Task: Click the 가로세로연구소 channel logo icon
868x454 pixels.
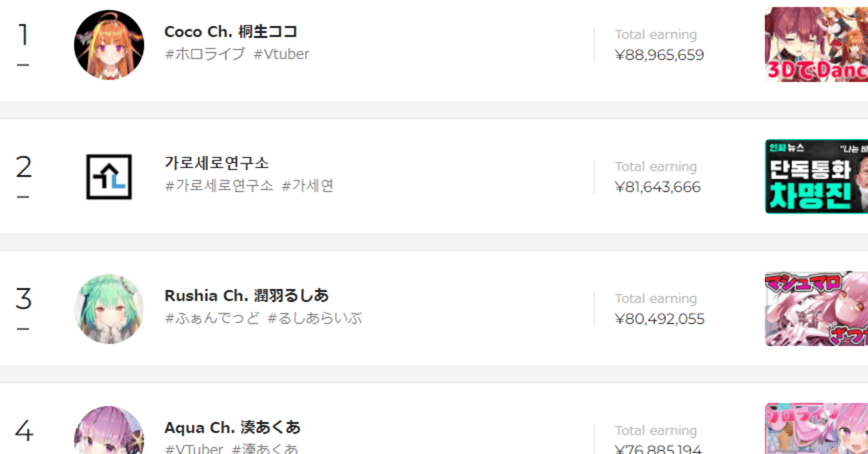Action: click(108, 177)
